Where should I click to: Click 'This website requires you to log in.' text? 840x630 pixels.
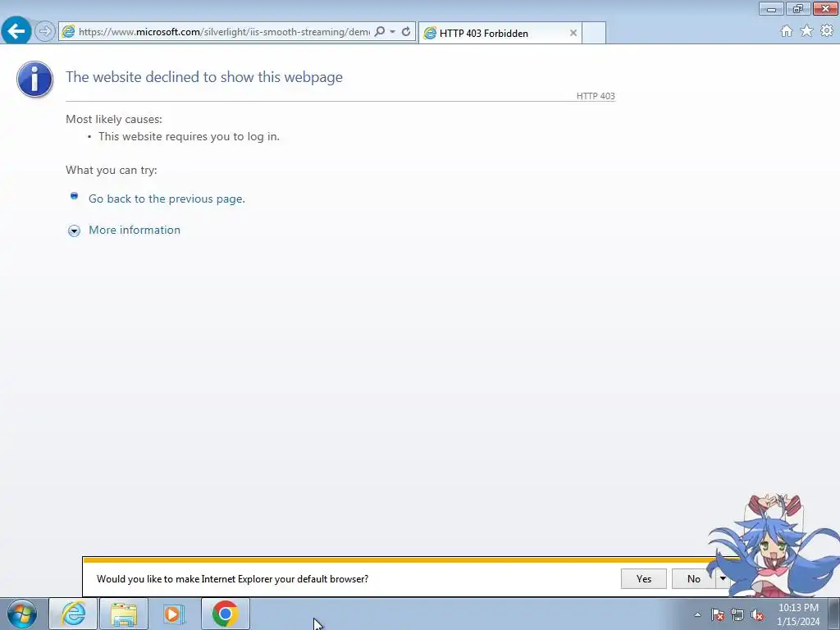[x=189, y=136]
